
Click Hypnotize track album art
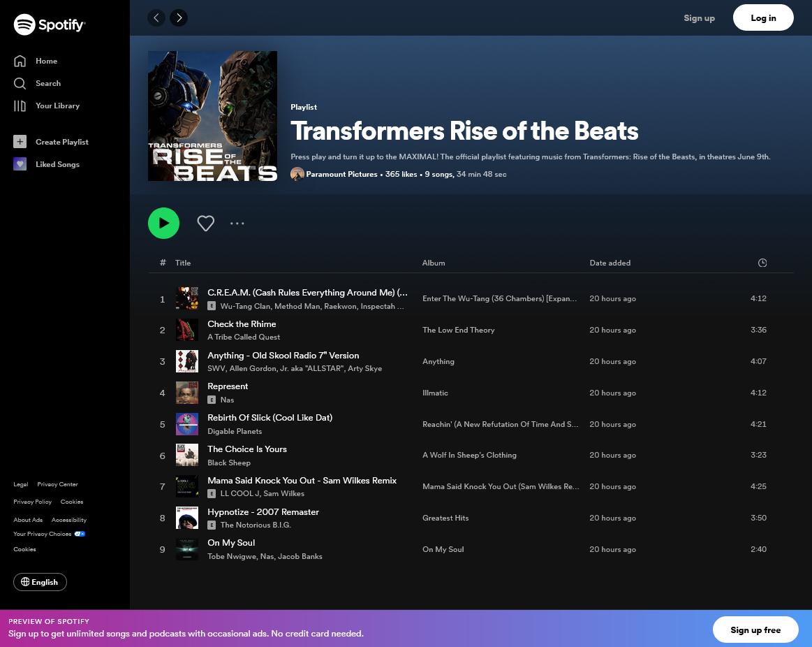pos(187,518)
